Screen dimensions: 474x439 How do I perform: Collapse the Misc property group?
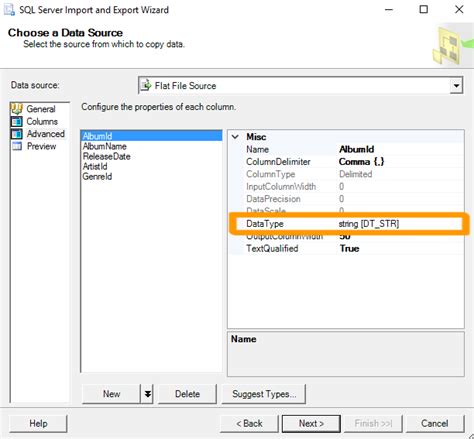coord(235,137)
